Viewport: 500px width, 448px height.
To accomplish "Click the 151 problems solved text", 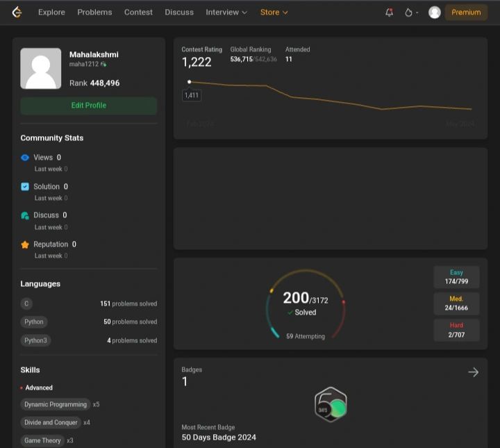I will tap(128, 304).
